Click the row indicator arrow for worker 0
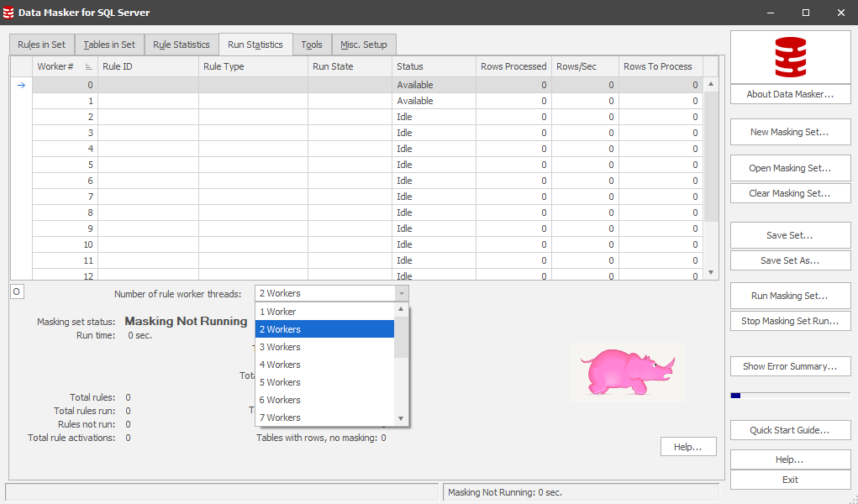This screenshot has height=504, width=858. coord(21,85)
